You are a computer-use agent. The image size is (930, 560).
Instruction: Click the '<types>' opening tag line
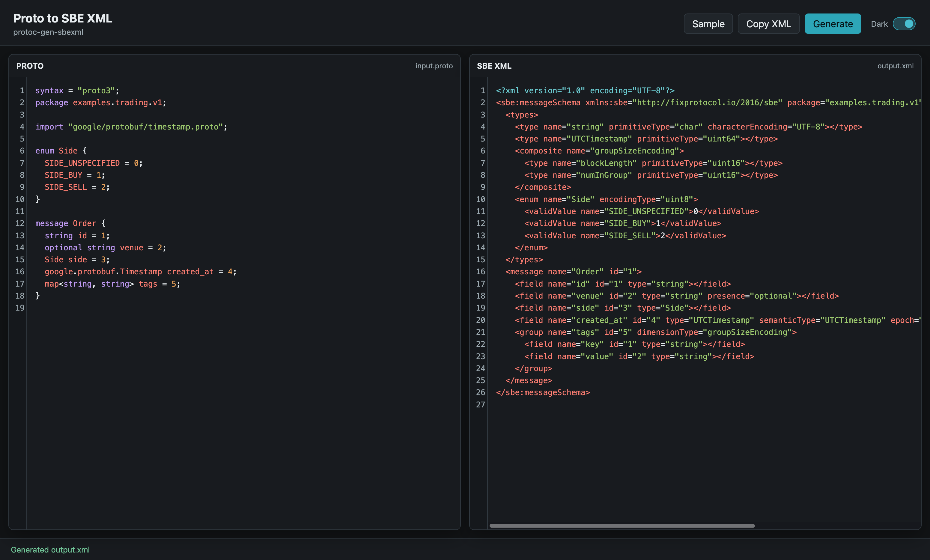(x=522, y=115)
